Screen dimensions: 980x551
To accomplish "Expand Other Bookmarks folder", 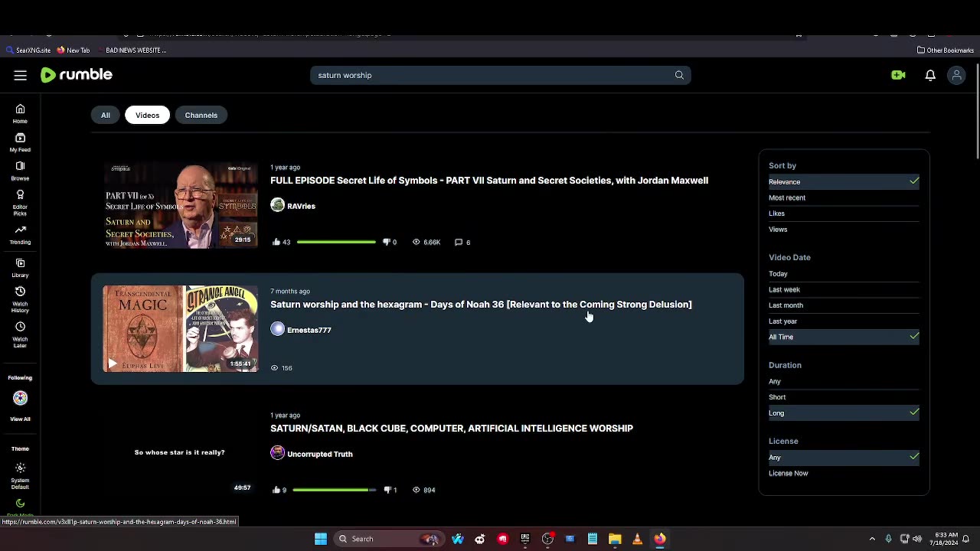I will tap(946, 50).
